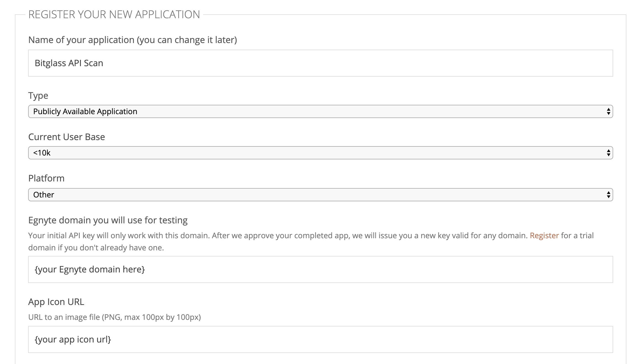Click the '<10k' user base value

tap(42, 153)
